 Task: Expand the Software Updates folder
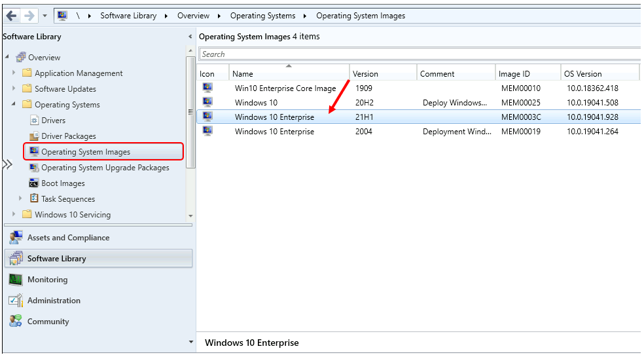point(14,88)
